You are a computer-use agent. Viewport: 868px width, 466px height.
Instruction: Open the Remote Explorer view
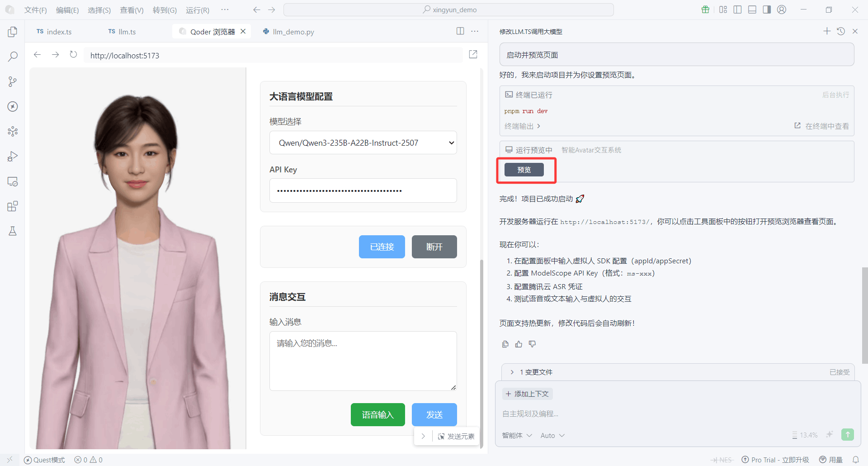point(13,181)
